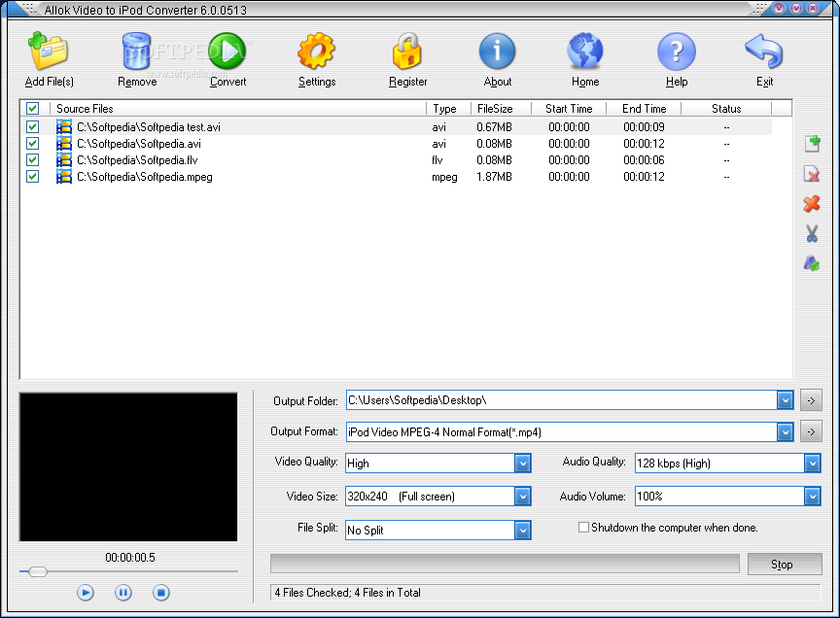Uncheck C:\Softpedia\Softpedia.avi checkbox
This screenshot has width=840, height=618.
[33, 144]
